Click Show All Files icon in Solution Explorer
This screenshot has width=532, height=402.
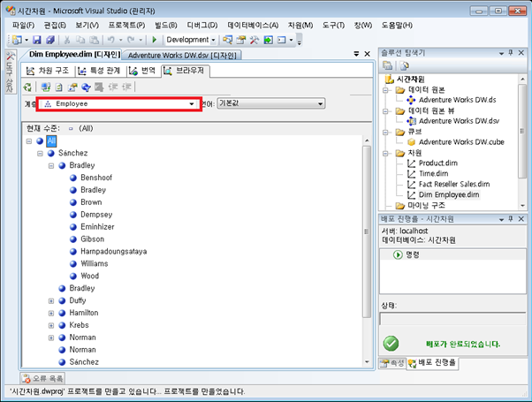click(x=404, y=65)
